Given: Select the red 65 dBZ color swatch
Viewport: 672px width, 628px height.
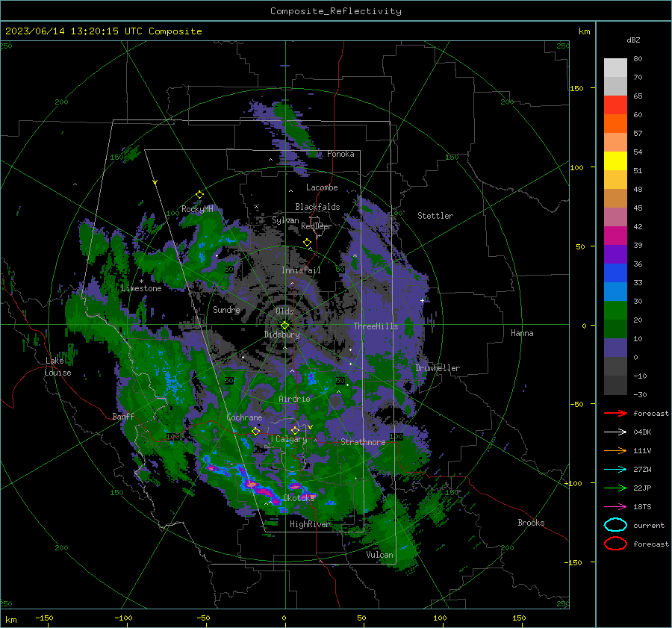Looking at the screenshot, I should click(615, 105).
